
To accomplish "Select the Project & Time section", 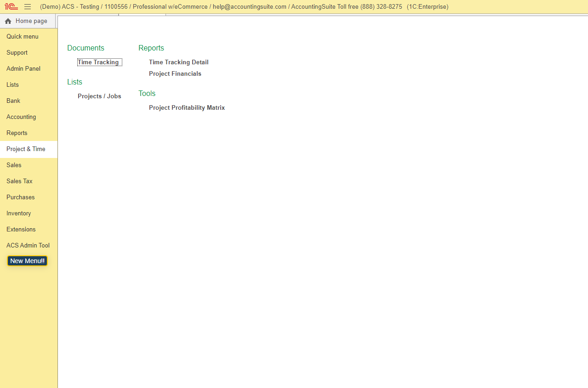I will pos(29,149).
